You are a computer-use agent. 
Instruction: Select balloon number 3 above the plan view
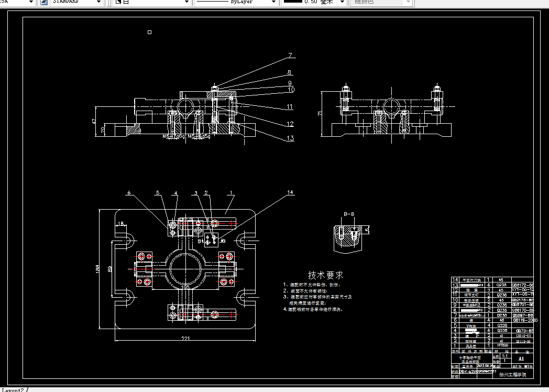pyautogui.click(x=196, y=193)
